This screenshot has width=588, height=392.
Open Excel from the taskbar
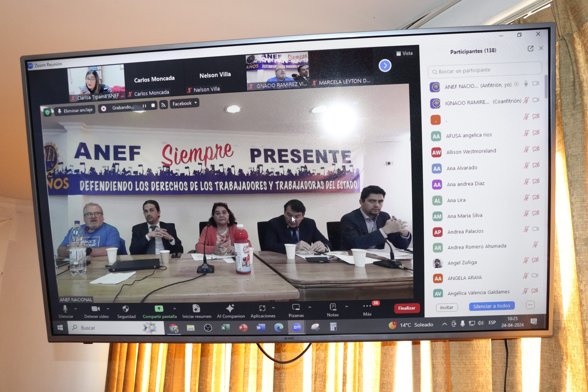225,327
